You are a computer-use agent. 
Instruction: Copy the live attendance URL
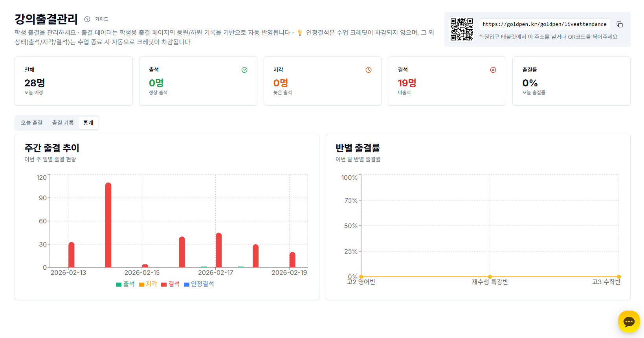coord(620,24)
